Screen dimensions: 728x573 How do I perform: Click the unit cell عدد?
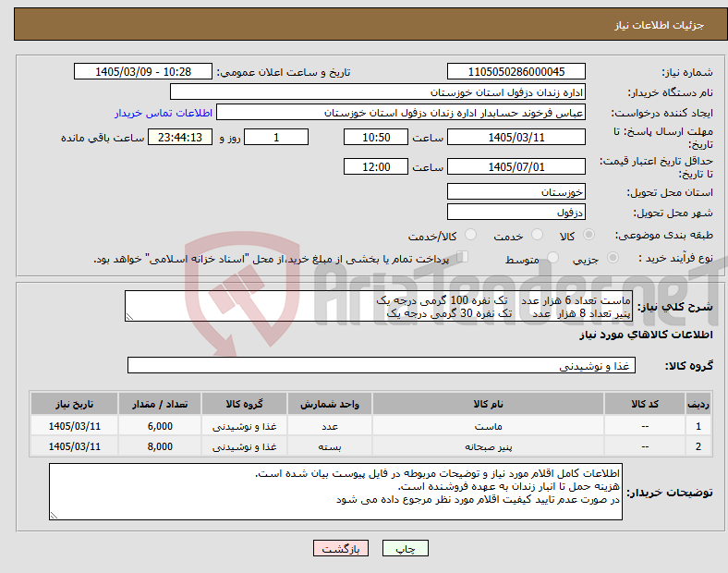point(330,426)
